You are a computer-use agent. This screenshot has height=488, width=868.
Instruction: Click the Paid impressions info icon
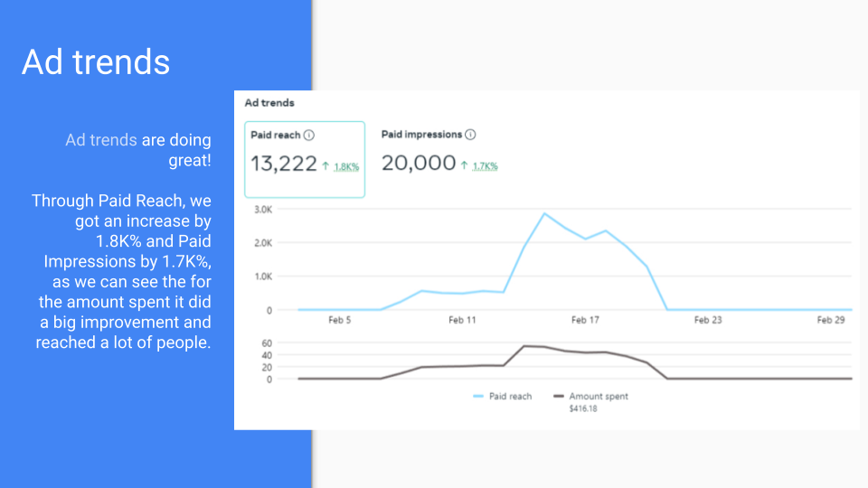coord(470,135)
